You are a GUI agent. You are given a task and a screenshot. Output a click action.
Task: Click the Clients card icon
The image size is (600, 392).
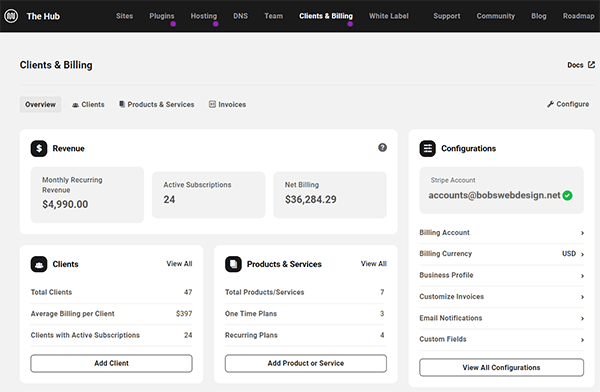coord(39,264)
